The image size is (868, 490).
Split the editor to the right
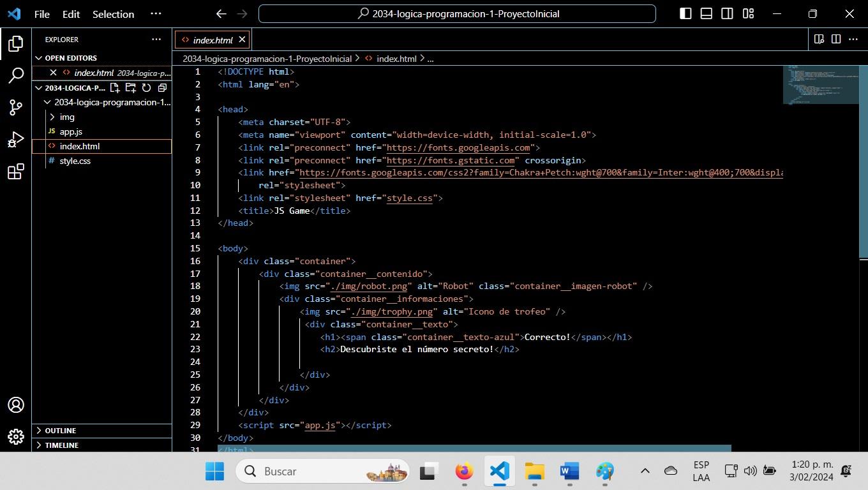tap(836, 40)
